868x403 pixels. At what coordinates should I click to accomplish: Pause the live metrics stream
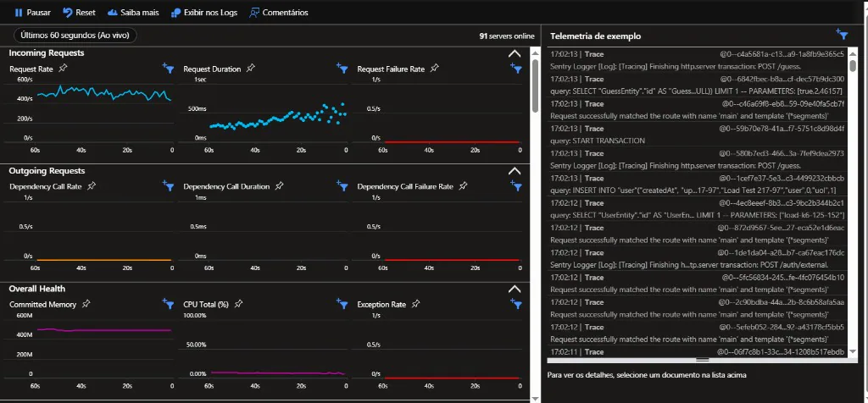[x=33, y=12]
